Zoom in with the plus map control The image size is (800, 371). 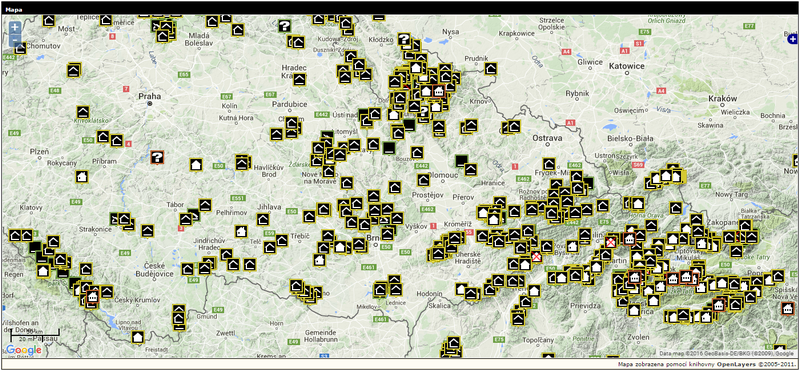coord(15,29)
